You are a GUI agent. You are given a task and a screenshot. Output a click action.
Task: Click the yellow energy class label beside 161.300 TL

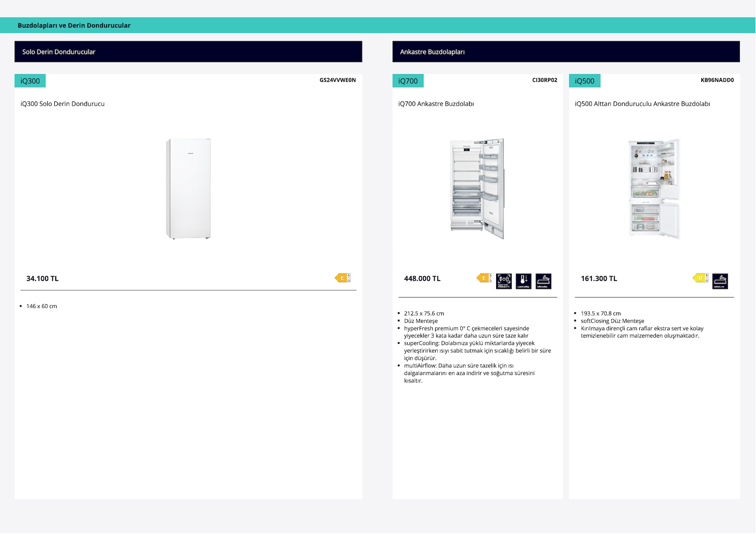click(x=701, y=278)
